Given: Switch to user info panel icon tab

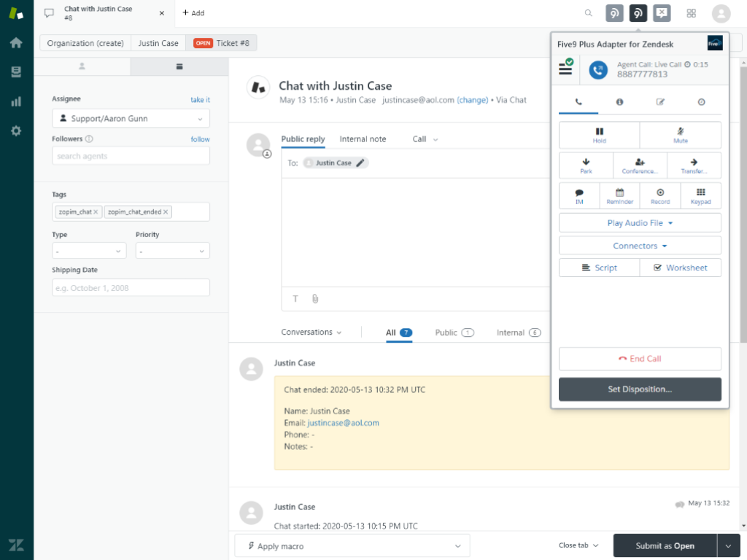Looking at the screenshot, I should [x=82, y=66].
